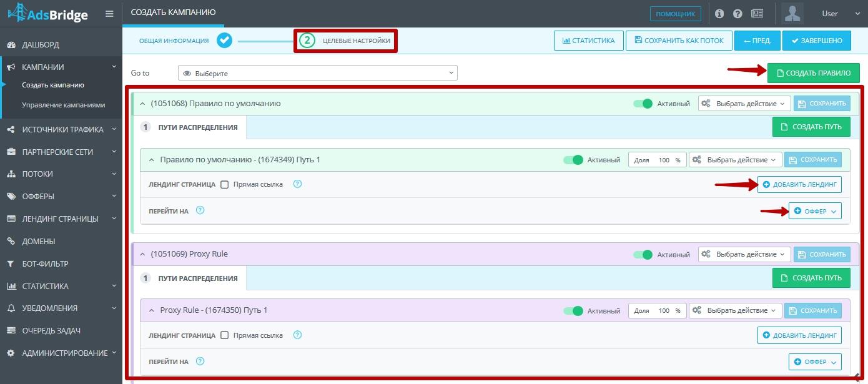Click Доля percentage field in default rule path
868x384 pixels.
(658, 160)
